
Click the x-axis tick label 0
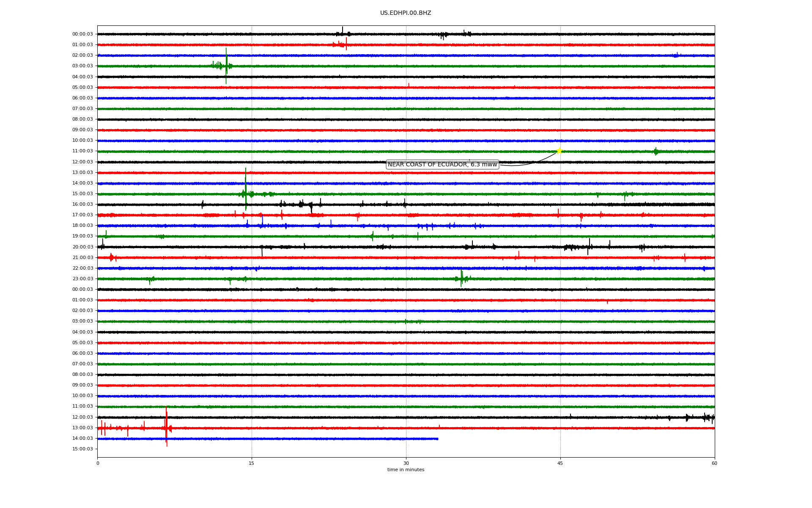pos(98,463)
